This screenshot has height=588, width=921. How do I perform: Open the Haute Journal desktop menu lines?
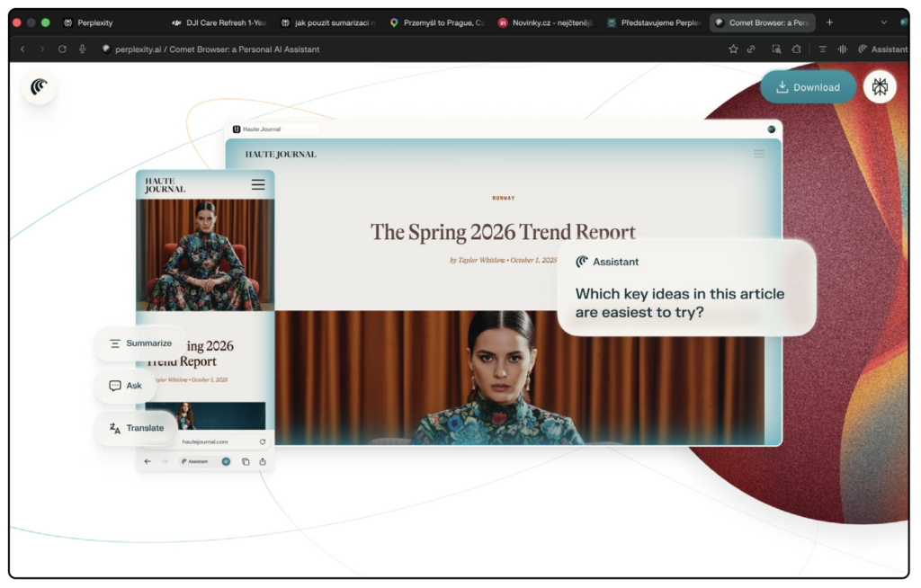(758, 154)
